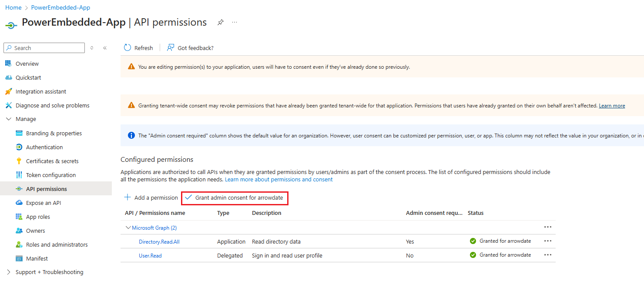Open the Learn more about permissions and consent link
This screenshot has height=281, width=644.
(278, 179)
